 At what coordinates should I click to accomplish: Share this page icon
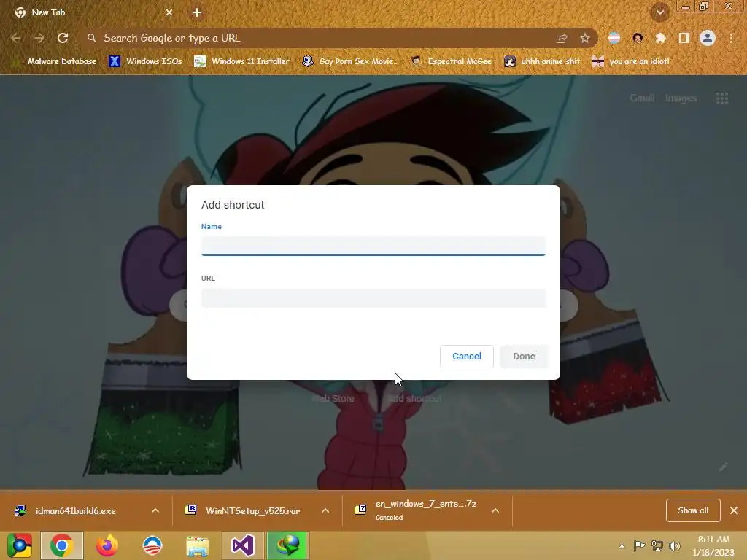[562, 38]
